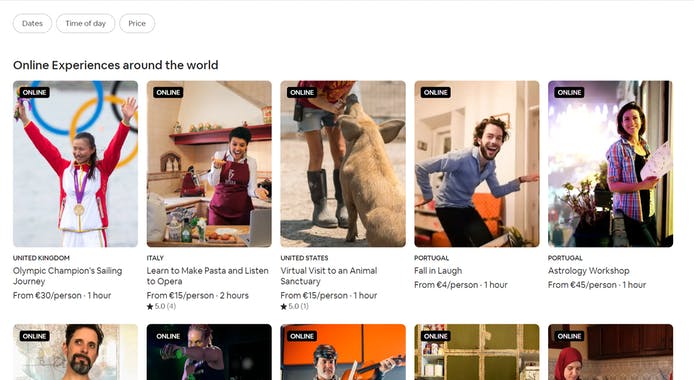Click 'Virtual Visit to an Animal Sanctuary' title
This screenshot has width=694, height=380.
click(328, 276)
